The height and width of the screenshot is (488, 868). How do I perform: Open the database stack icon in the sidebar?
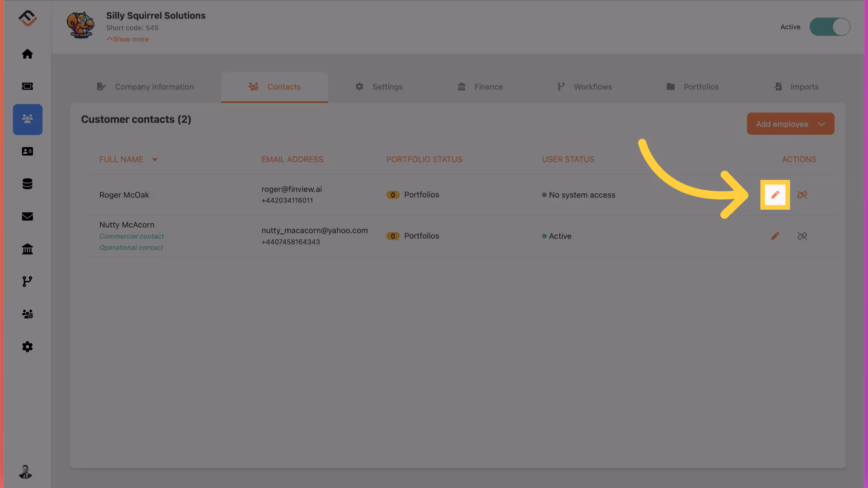tap(28, 184)
